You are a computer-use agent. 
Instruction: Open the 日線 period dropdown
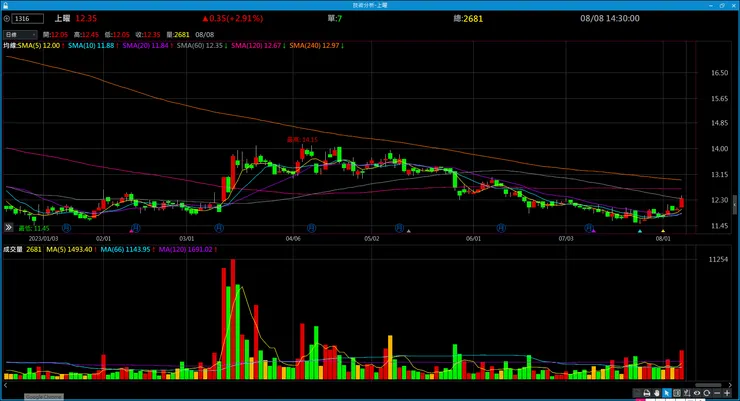20,34
